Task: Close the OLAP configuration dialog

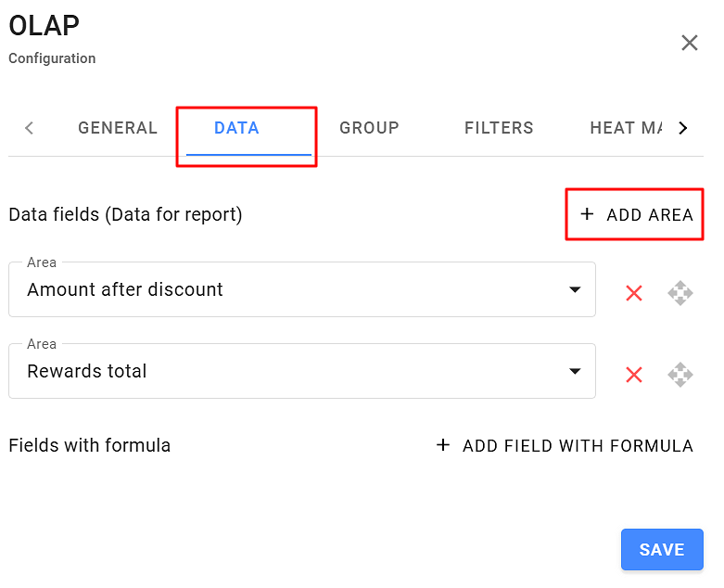Action: point(690,43)
